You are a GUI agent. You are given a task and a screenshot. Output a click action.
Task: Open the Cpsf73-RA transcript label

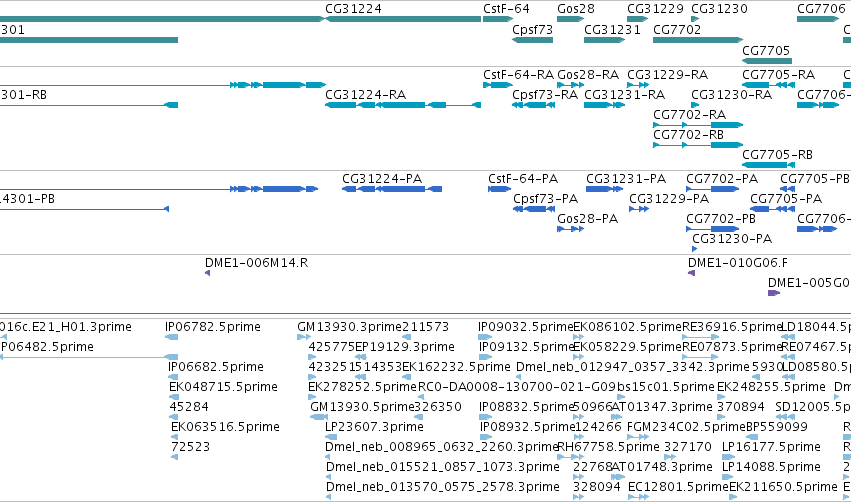[545, 94]
